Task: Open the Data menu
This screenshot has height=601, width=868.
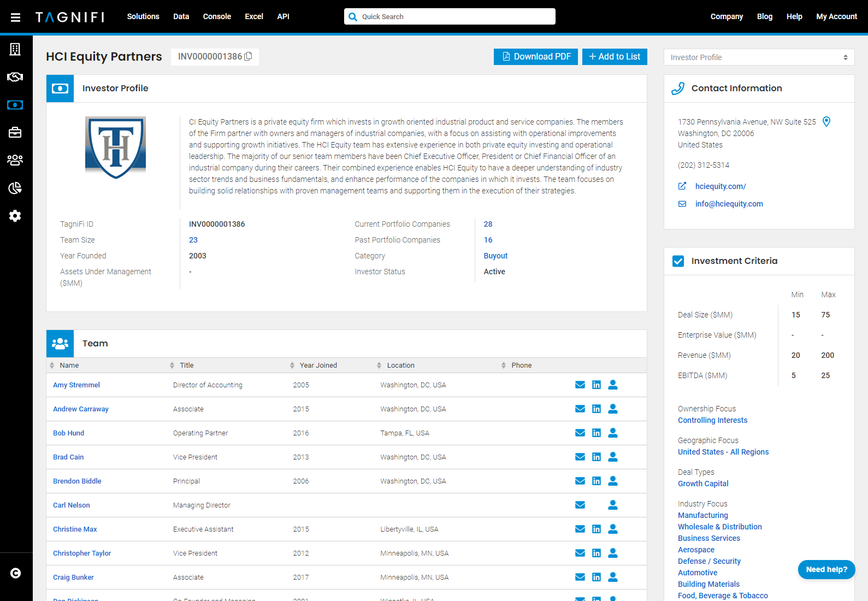Action: tap(181, 16)
